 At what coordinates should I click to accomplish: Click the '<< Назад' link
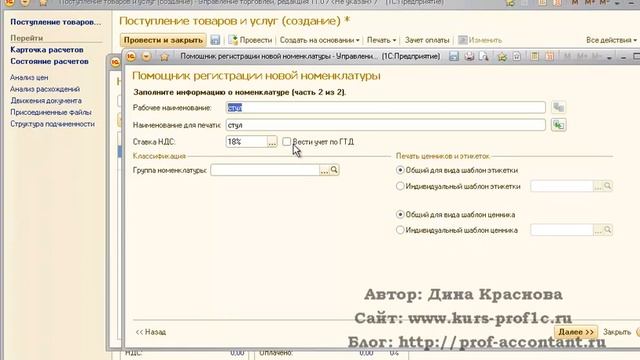click(151, 332)
